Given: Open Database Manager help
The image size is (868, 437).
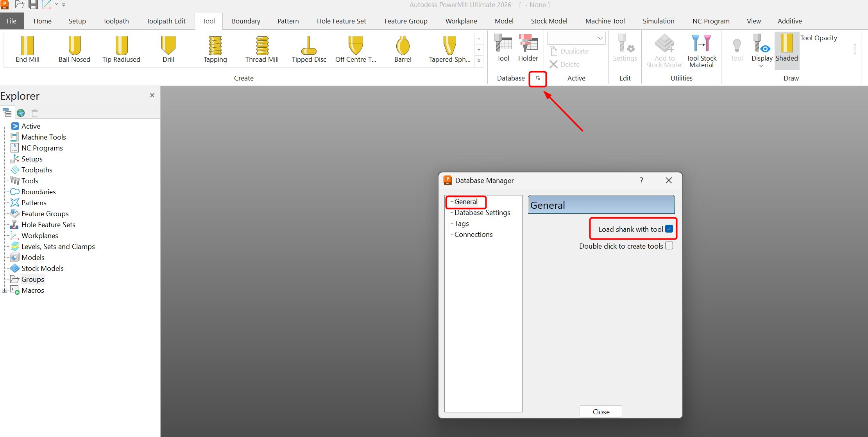Looking at the screenshot, I should (641, 180).
